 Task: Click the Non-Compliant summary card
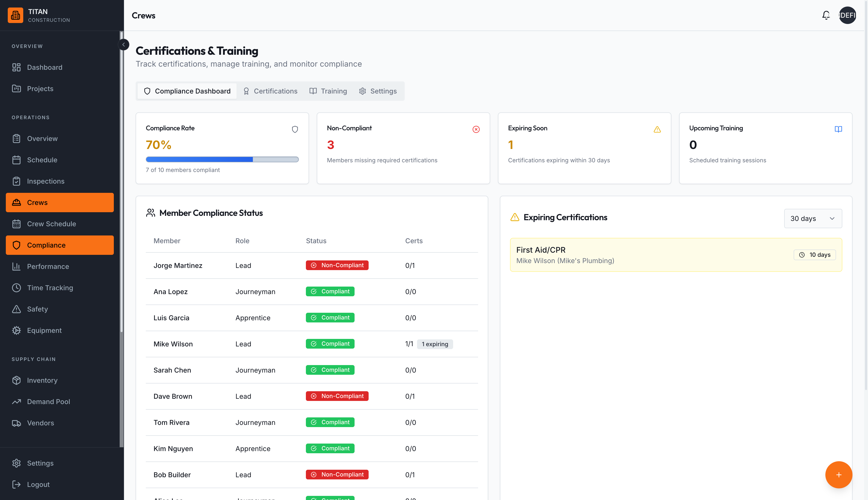click(x=403, y=148)
